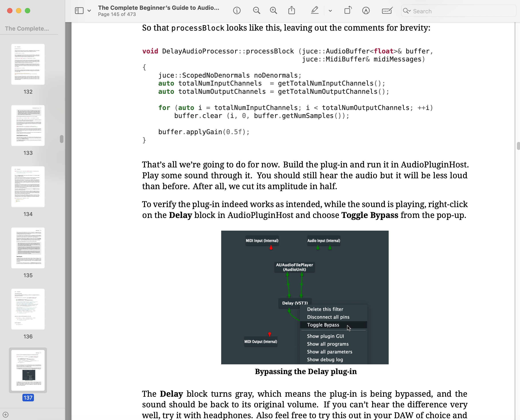Click the 'void' keyword in code
The height and width of the screenshot is (420, 520).
pos(150,51)
